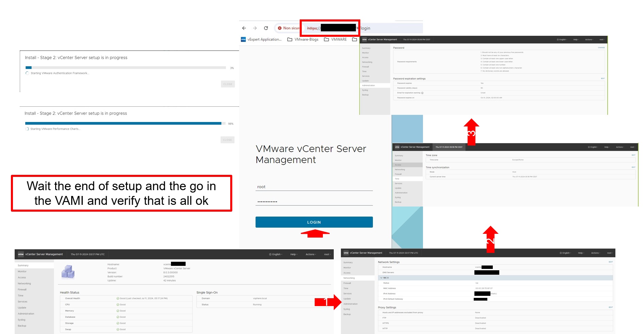The image size is (644, 334).
Task: Click the appliance cubes icon on Summary page
Action: click(68, 272)
